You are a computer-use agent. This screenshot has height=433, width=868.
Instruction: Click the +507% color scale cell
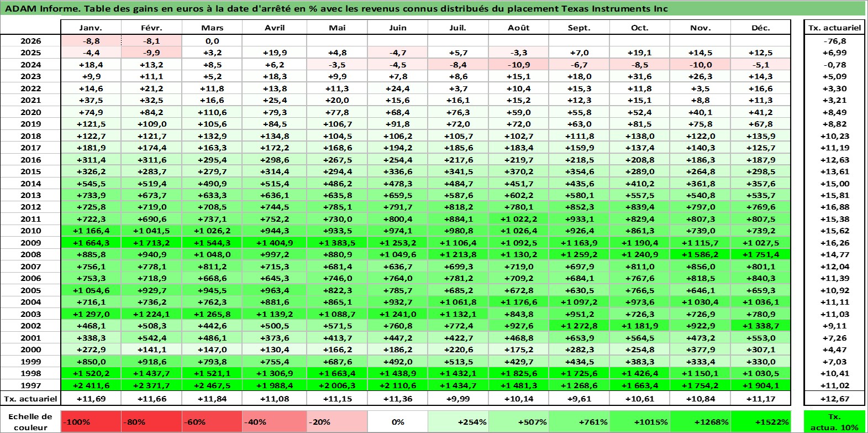519,421
